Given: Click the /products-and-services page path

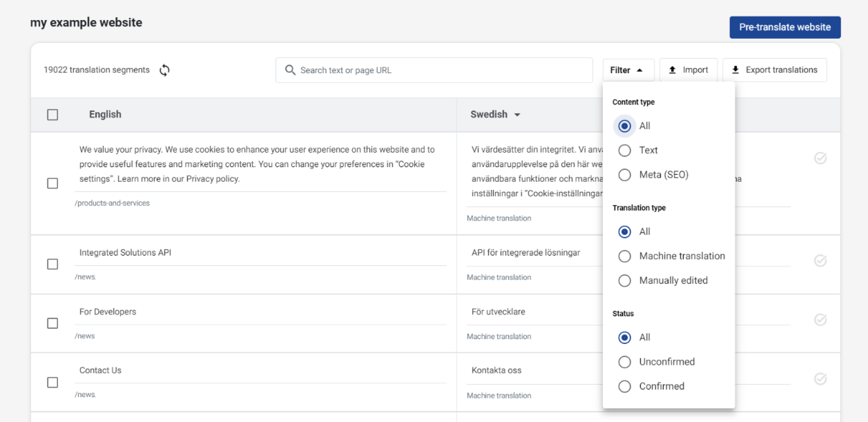Looking at the screenshot, I should click(x=112, y=203).
